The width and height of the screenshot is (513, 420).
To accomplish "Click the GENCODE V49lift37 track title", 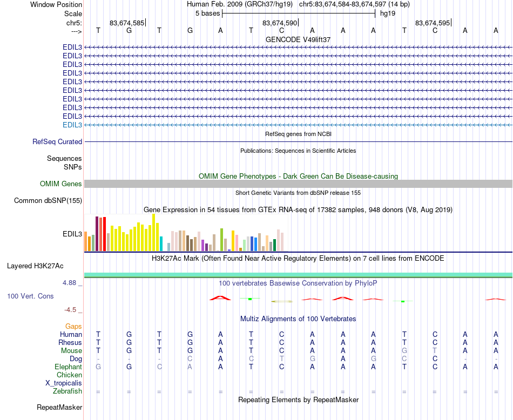I will (298, 39).
